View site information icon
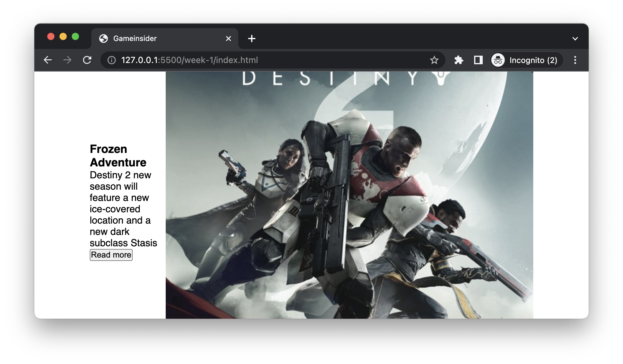The image size is (623, 364). pos(111,60)
